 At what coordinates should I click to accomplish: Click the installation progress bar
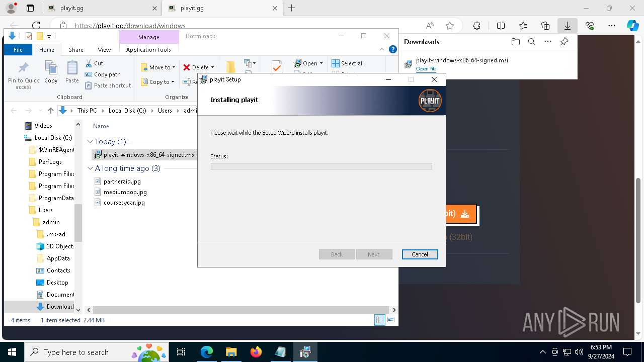321,166
